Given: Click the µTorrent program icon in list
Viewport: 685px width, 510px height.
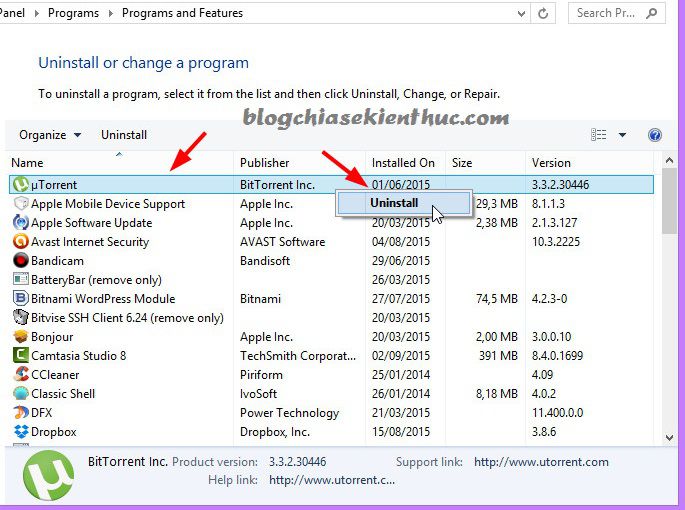Looking at the screenshot, I should [21, 184].
